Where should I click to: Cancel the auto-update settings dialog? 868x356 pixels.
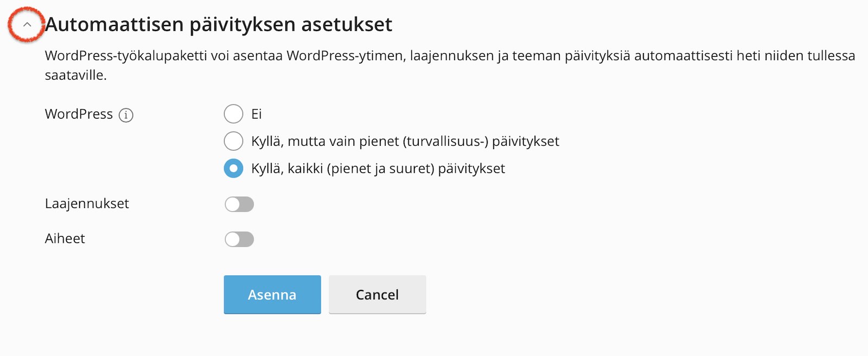click(x=377, y=294)
